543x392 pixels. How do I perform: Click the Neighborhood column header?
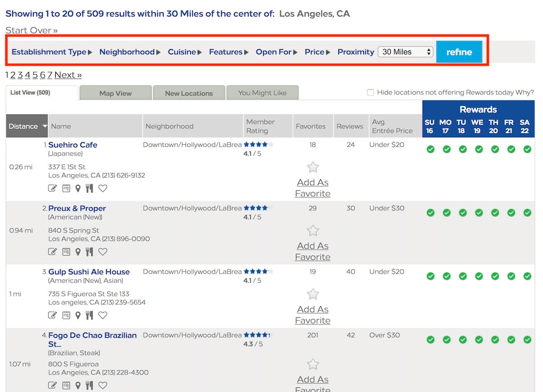(193, 126)
